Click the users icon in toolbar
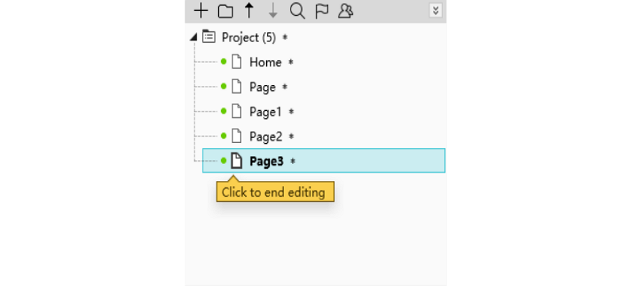Viewport: 644px width, 286px height. pyautogui.click(x=346, y=11)
